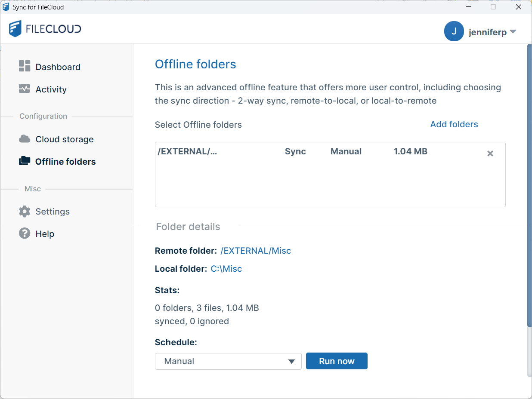The width and height of the screenshot is (532, 399).
Task: Click the Add folders link
Action: click(x=454, y=124)
